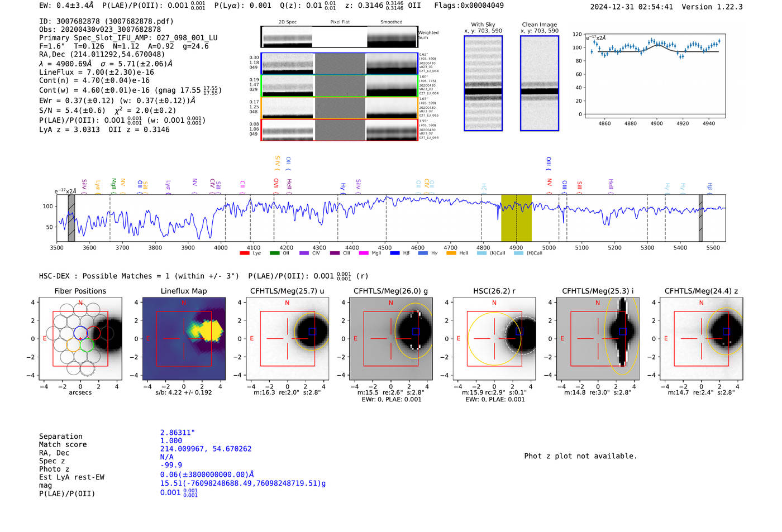Viewport: 782px width, 532px height.
Task: Click the z: 0.3146 OII header value
Action: click(383, 6)
